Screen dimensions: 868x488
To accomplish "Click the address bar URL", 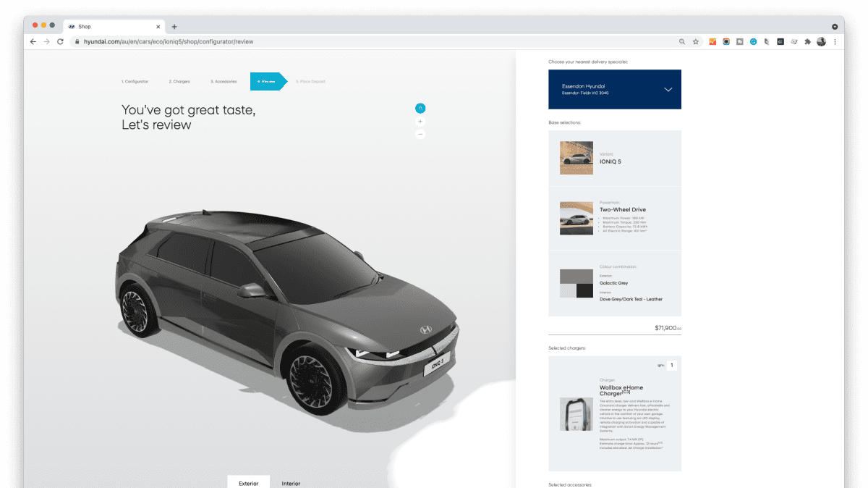I will [169, 42].
